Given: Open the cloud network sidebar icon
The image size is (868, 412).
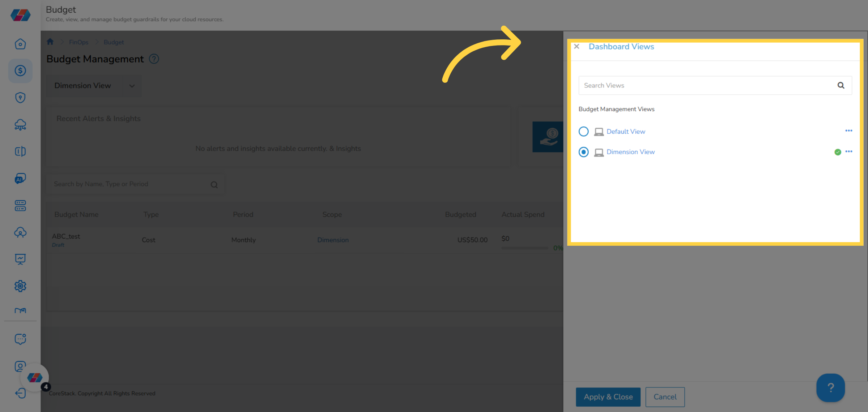Looking at the screenshot, I should point(20,125).
